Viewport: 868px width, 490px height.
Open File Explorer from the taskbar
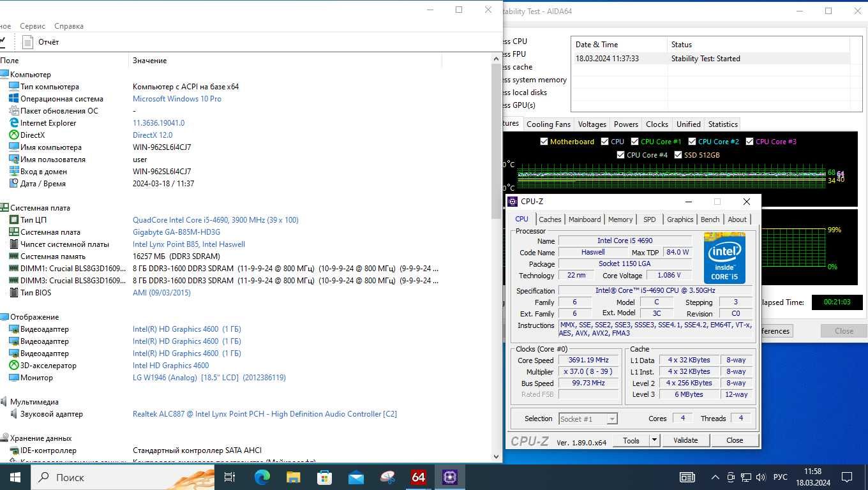click(293, 477)
